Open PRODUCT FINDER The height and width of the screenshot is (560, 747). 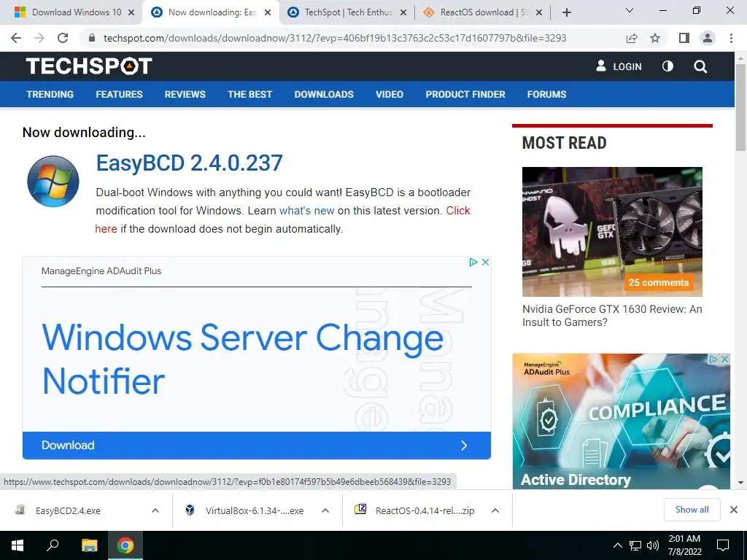click(465, 94)
